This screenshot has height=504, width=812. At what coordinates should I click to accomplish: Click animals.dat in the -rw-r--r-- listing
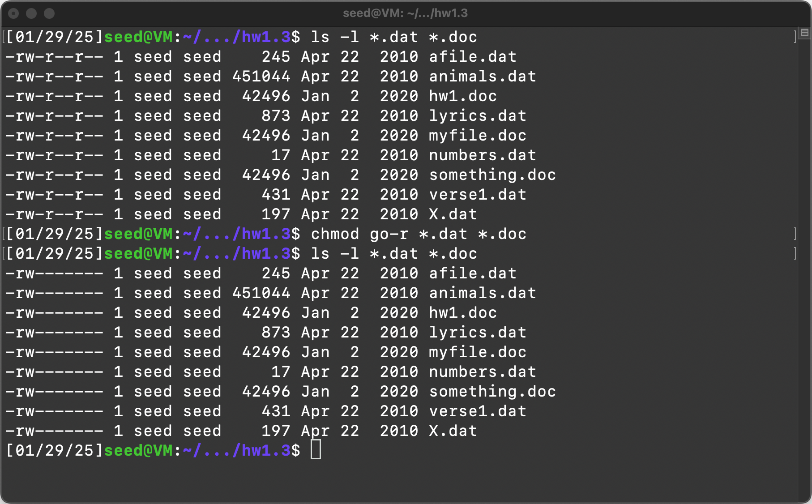point(483,77)
